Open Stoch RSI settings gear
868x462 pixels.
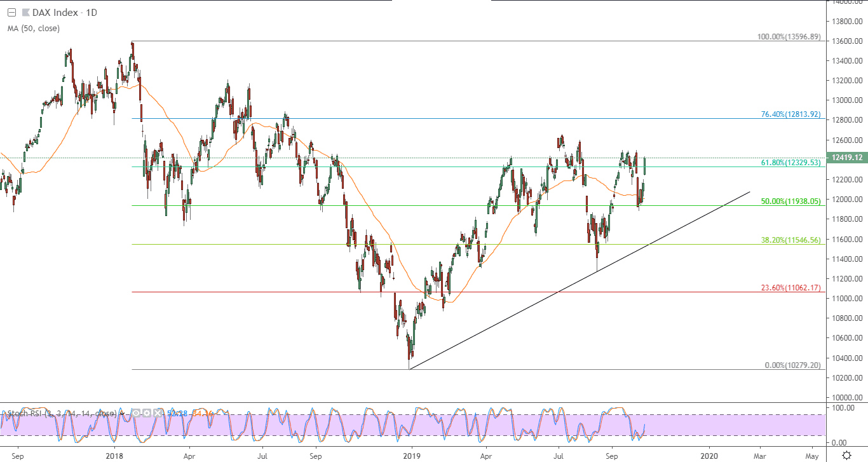(147, 414)
